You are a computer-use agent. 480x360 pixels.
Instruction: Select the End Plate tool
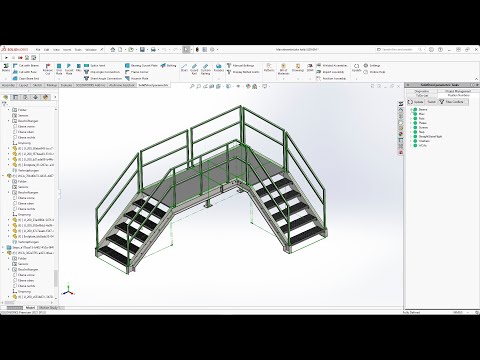click(x=59, y=68)
